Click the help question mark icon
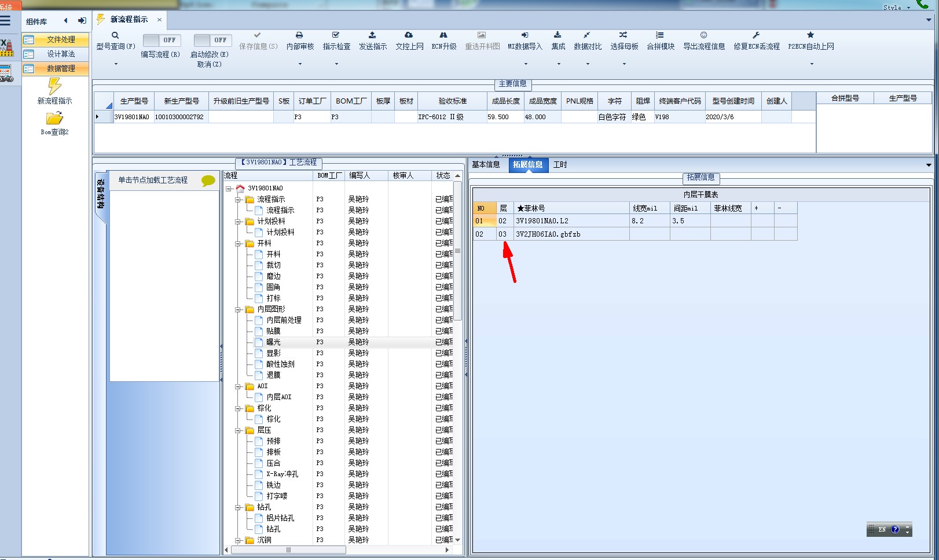 (x=895, y=529)
